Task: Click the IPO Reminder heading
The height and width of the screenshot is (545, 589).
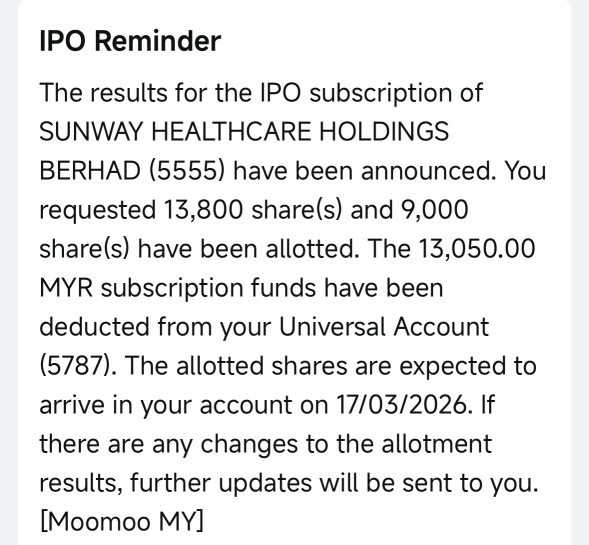Action: 130,41
